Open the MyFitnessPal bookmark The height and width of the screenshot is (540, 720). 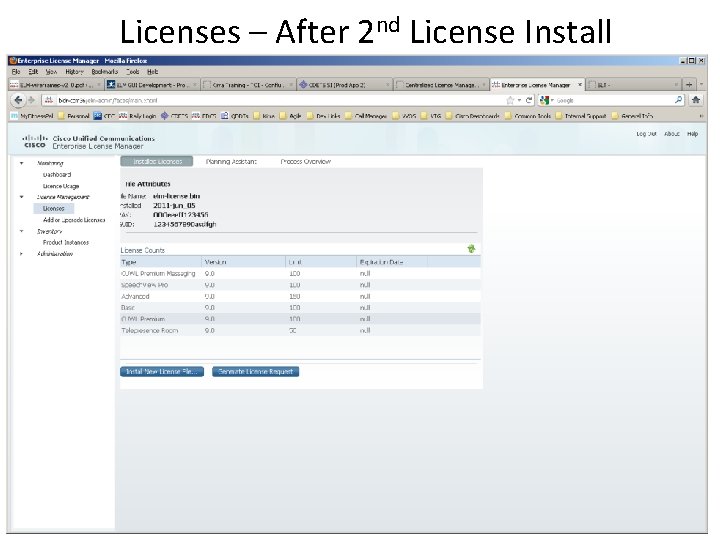click(32, 116)
